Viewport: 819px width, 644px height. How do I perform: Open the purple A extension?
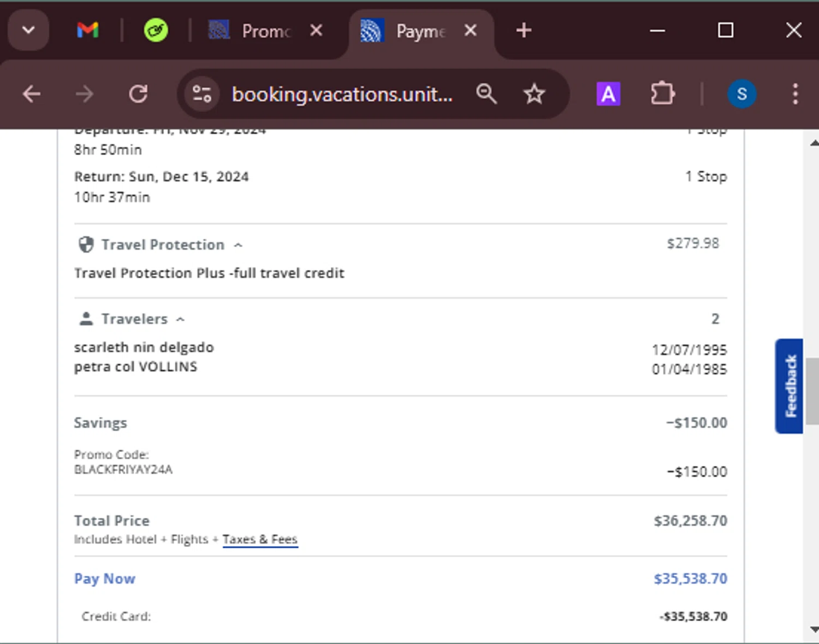(608, 94)
